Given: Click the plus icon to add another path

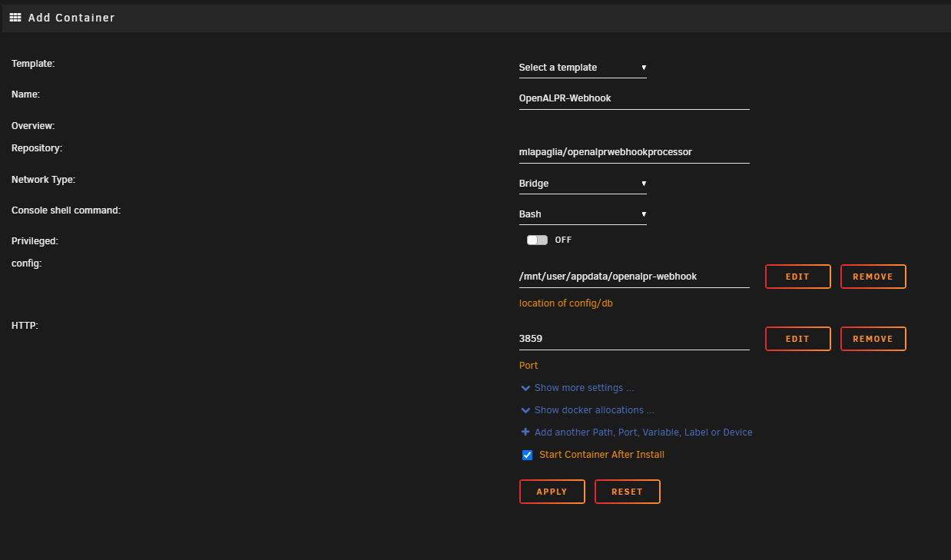Looking at the screenshot, I should tap(525, 432).
